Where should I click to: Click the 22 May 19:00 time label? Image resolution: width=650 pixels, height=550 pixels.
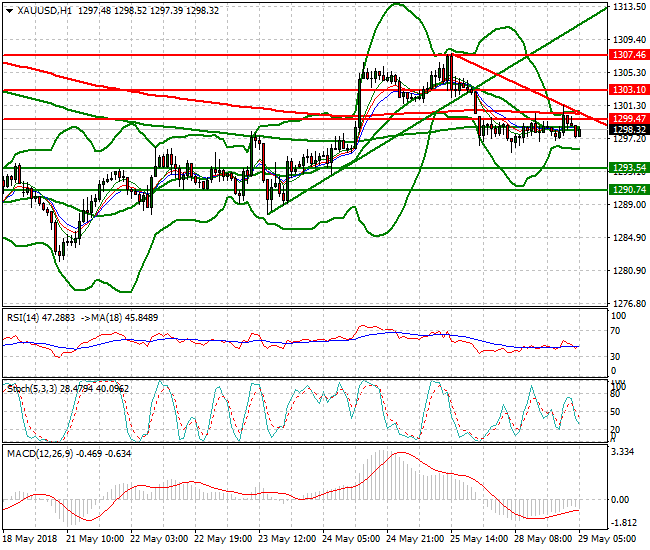(x=223, y=539)
